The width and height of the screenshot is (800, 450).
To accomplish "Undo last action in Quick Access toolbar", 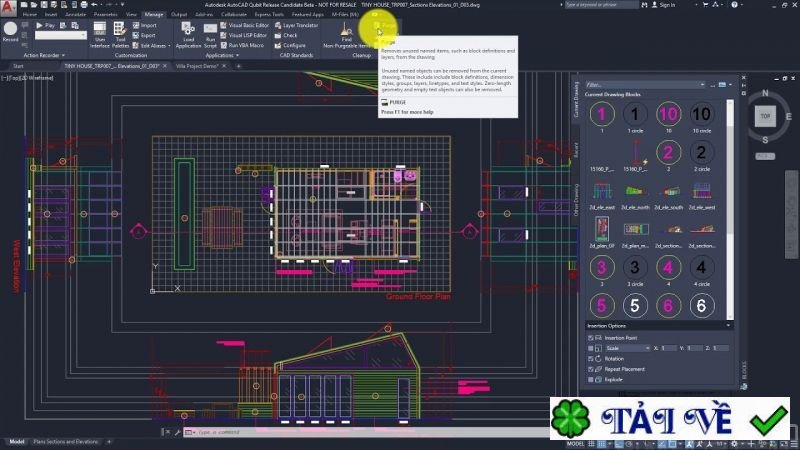I will coord(94,5).
